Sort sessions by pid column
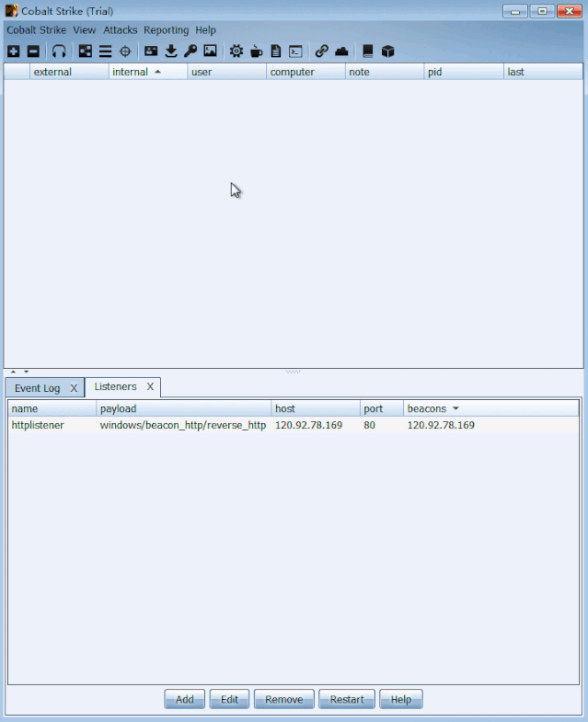The height and width of the screenshot is (722, 588). click(x=464, y=72)
